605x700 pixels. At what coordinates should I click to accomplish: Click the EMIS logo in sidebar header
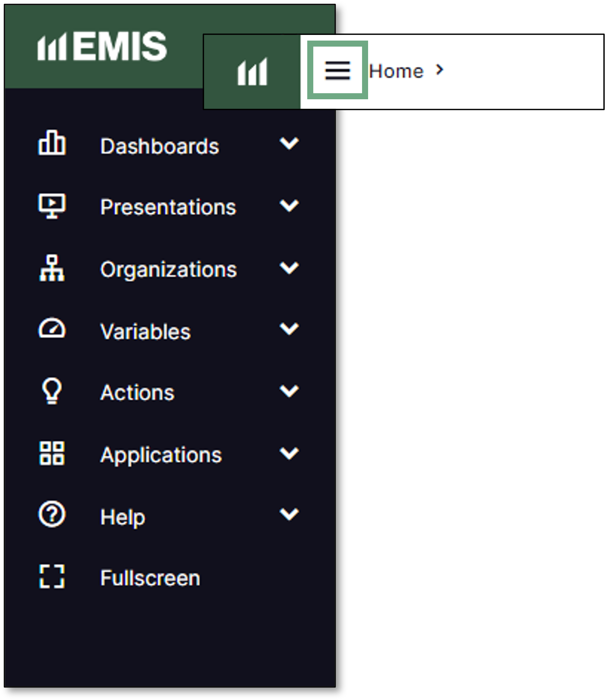point(102,46)
